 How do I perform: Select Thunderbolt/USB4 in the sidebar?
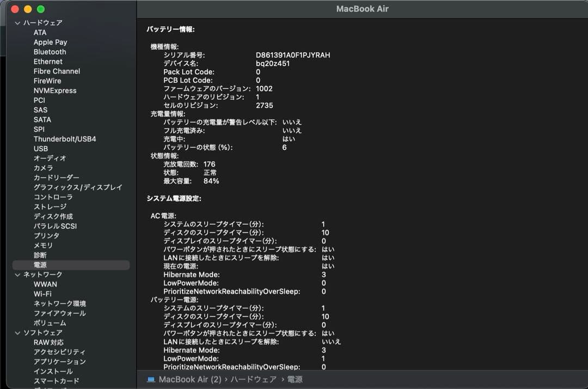65,139
